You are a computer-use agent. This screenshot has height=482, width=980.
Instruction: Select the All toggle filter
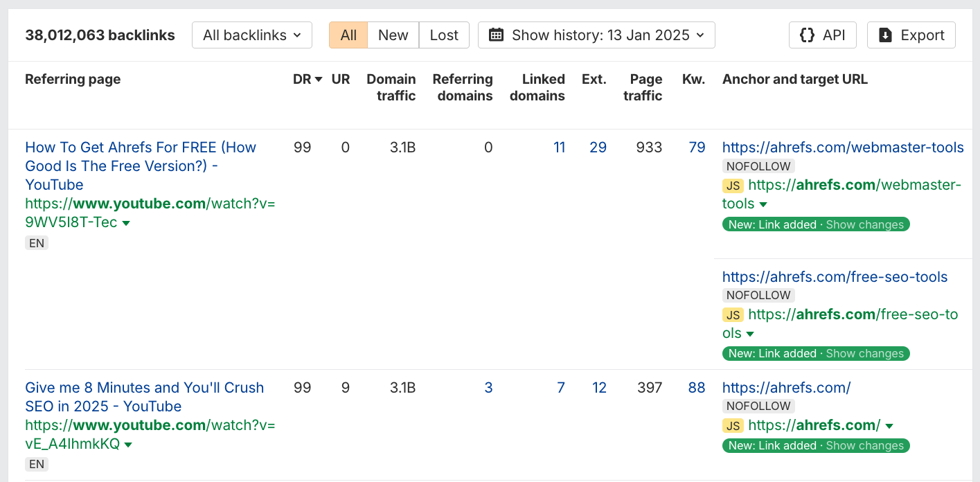click(348, 35)
